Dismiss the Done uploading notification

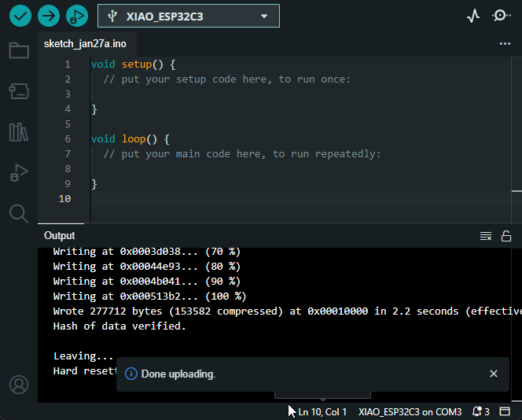pyautogui.click(x=494, y=374)
